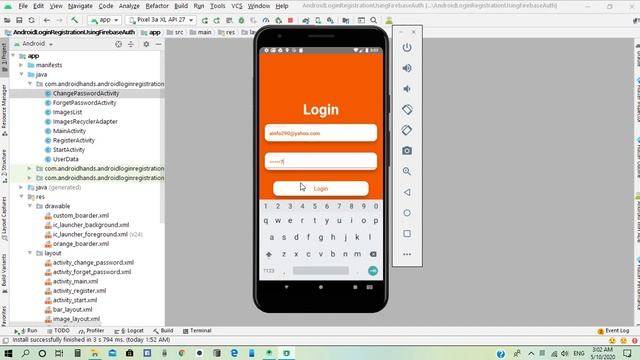Click emulator back triangle button
Image resolution: width=640 pixels, height=360 pixels.
click(x=407, y=192)
